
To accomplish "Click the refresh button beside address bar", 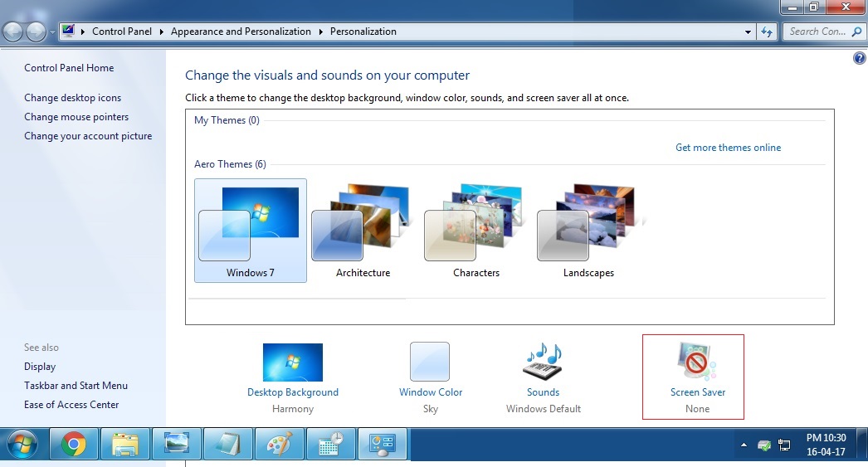I will (767, 32).
